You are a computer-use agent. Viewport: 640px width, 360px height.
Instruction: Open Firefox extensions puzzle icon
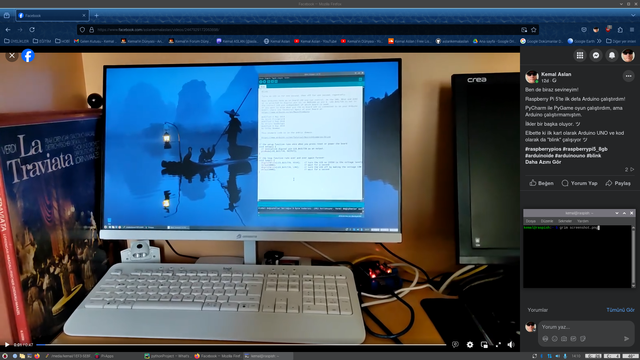click(x=620, y=30)
